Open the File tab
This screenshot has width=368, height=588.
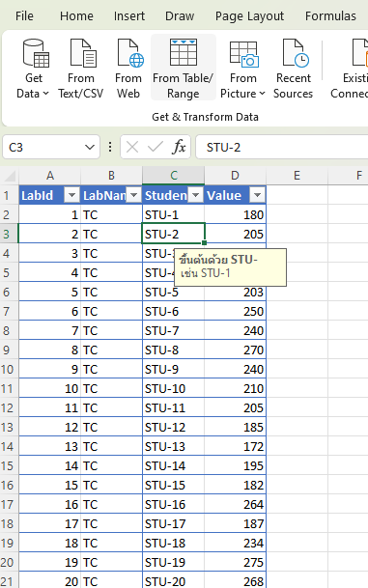pos(24,16)
